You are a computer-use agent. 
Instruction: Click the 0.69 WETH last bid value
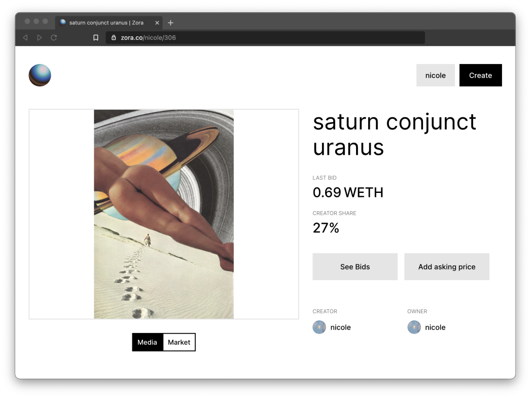348,192
